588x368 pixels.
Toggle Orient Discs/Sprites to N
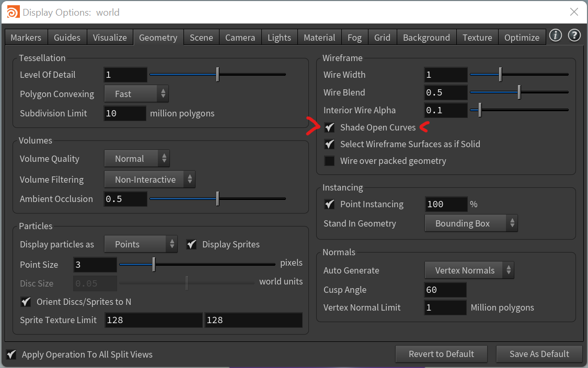click(26, 302)
